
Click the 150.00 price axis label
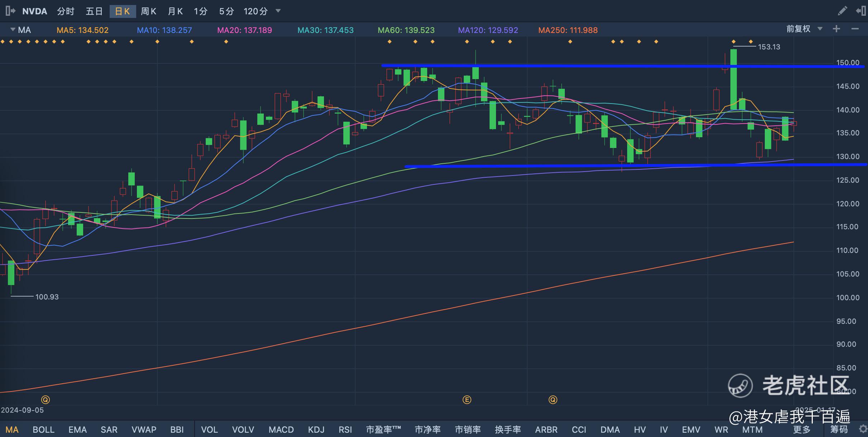click(x=848, y=63)
